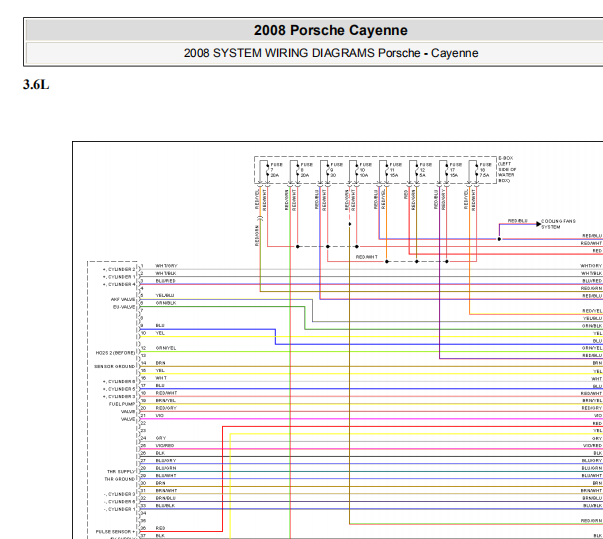603x539 pixels.
Task: Click the arrowhead pointing to Cooling Fans System
Action: coord(538,224)
